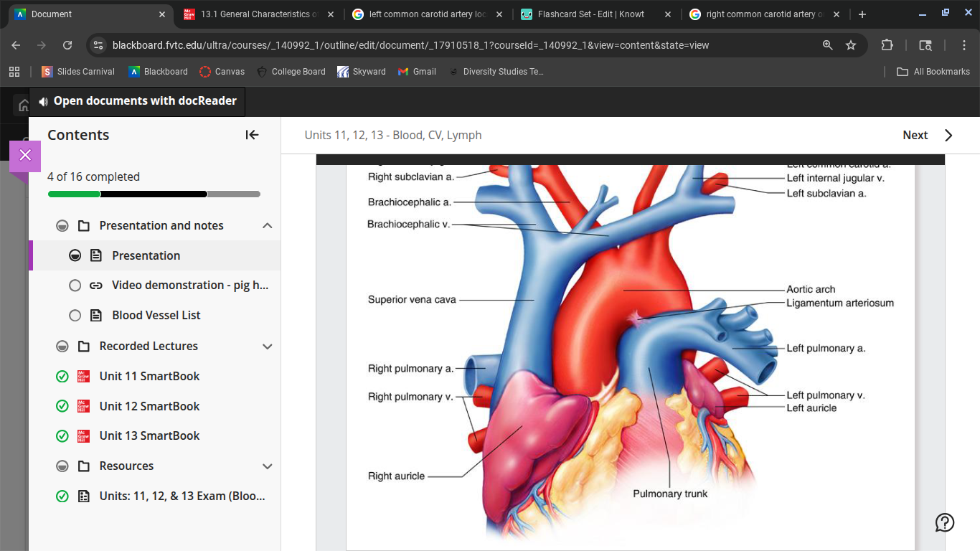
Task: Open Units 11, 12, & 13 Exam item
Action: [x=182, y=496]
